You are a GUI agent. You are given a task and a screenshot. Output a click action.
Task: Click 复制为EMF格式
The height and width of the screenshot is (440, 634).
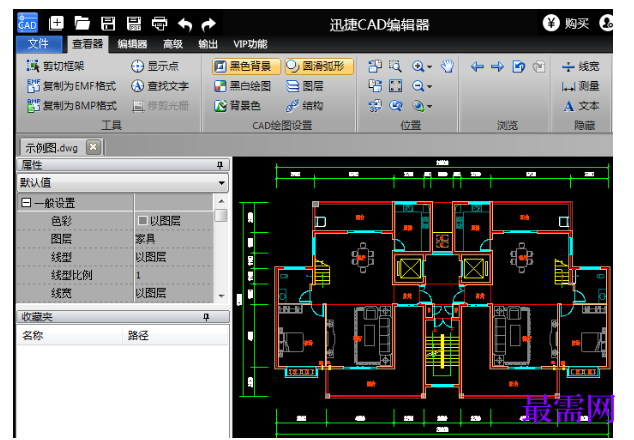tap(72, 86)
